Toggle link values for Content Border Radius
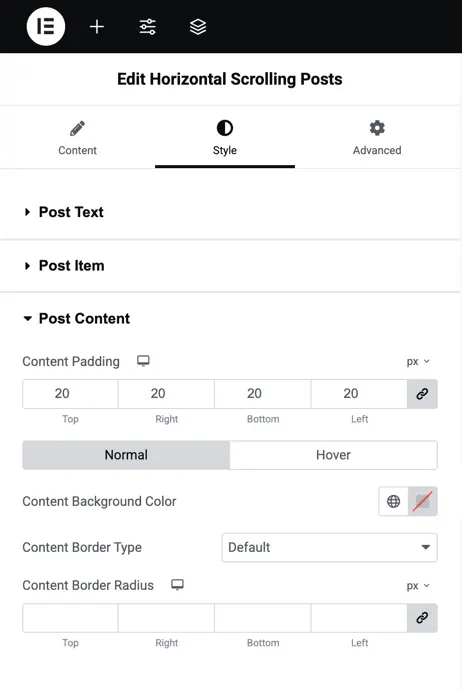The image size is (462, 690). (422, 618)
